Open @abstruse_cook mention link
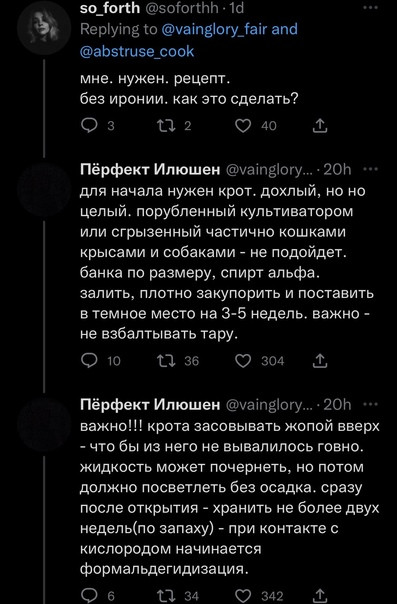 pos(137,51)
